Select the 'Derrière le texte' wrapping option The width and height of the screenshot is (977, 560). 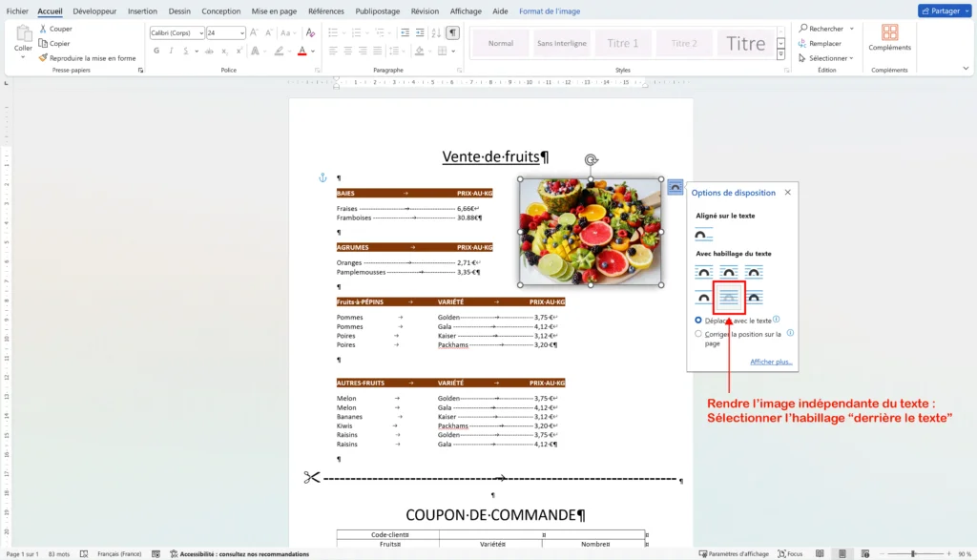[x=729, y=298]
